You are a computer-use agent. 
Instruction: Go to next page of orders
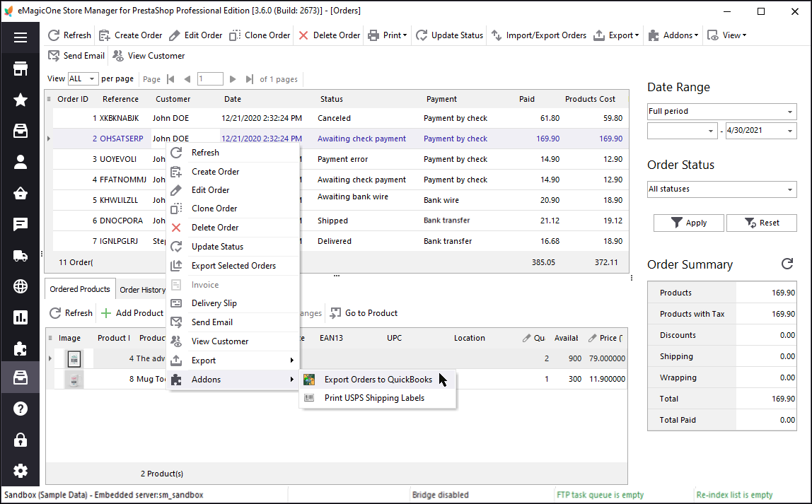[x=233, y=79]
